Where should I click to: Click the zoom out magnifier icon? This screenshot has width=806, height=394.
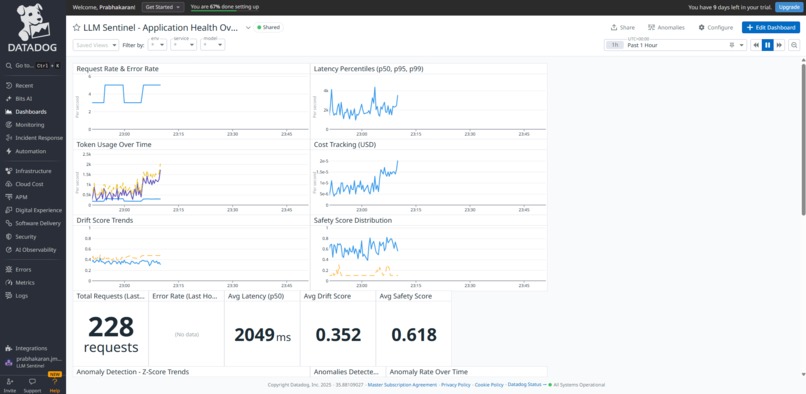(x=794, y=45)
